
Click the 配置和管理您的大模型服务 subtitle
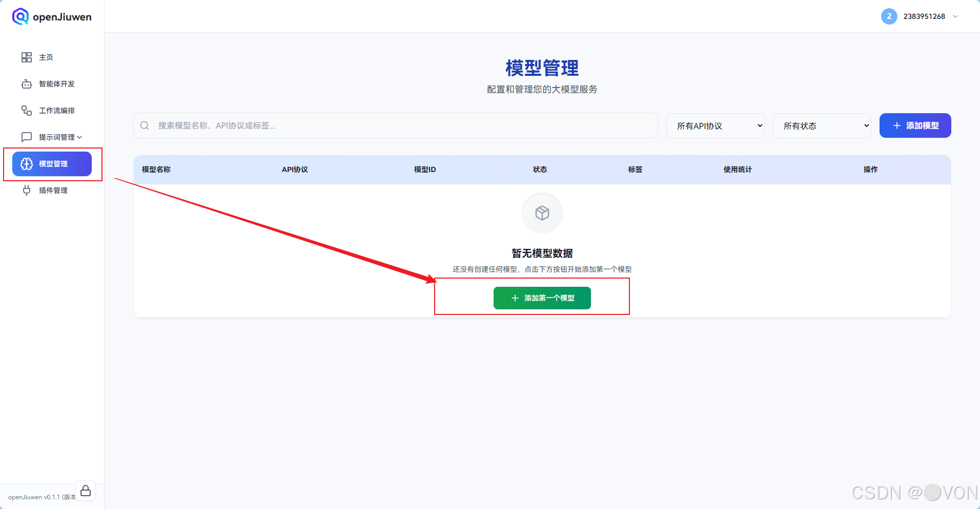542,89
